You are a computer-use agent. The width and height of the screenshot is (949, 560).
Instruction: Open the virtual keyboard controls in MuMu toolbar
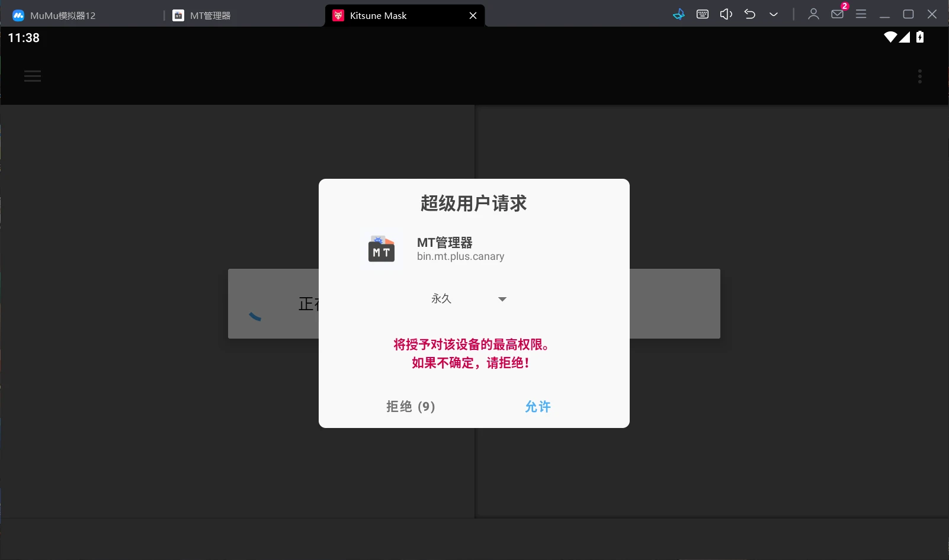(703, 14)
